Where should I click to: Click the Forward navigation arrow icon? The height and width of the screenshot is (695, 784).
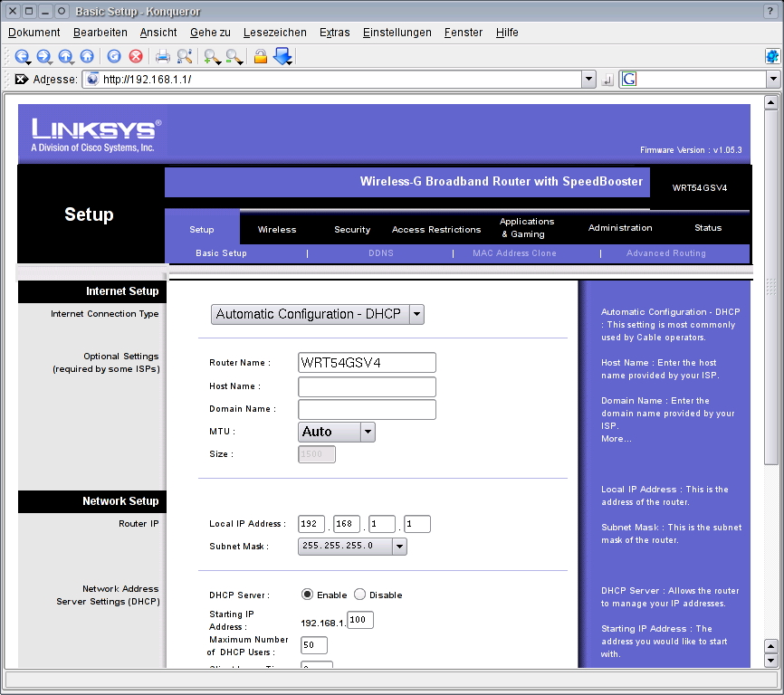pyautogui.click(x=44, y=56)
